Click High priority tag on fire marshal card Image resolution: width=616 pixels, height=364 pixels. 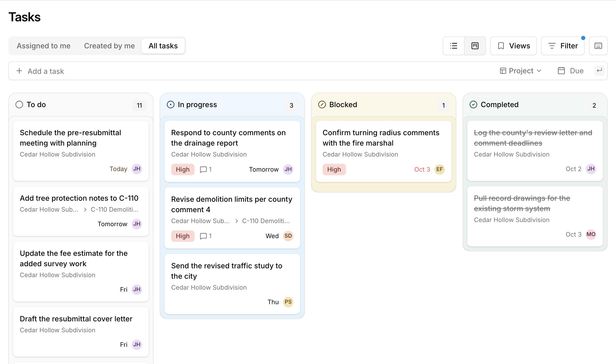(x=334, y=170)
